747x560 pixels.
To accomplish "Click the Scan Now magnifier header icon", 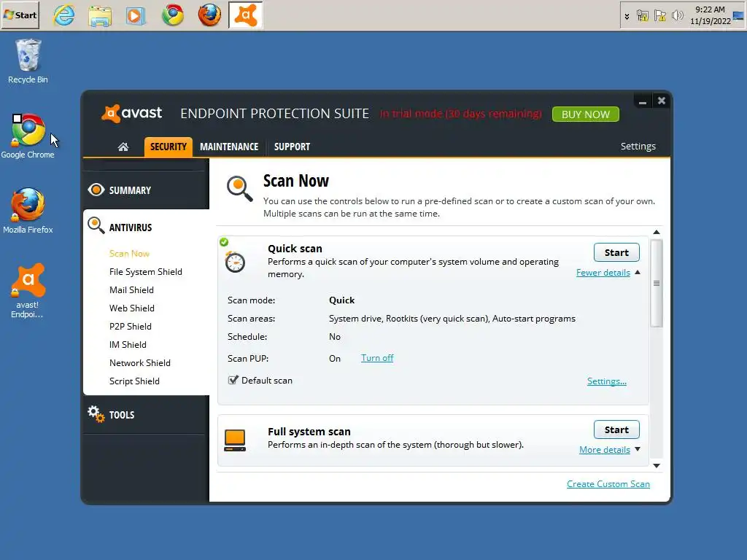I will point(239,189).
